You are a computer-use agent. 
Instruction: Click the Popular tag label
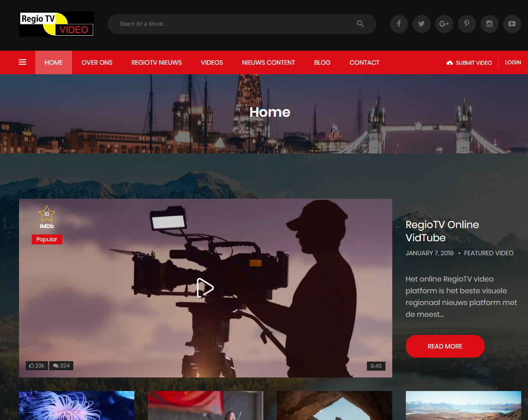coord(47,239)
